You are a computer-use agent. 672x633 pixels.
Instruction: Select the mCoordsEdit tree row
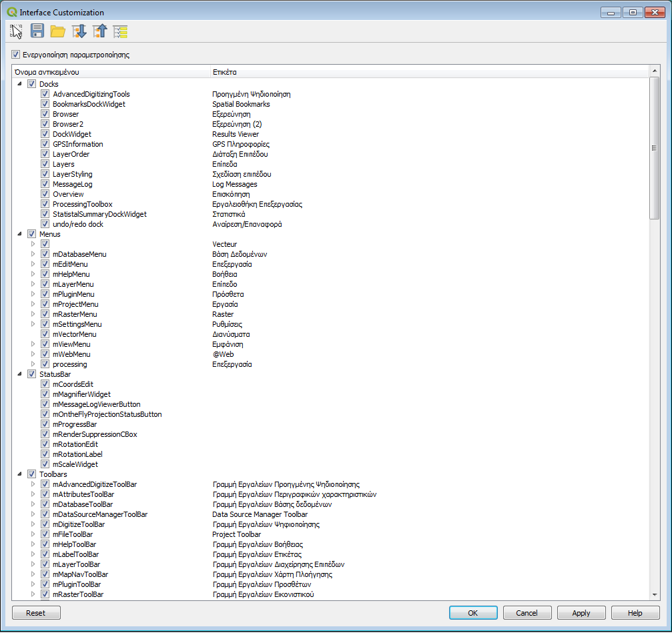330,384
